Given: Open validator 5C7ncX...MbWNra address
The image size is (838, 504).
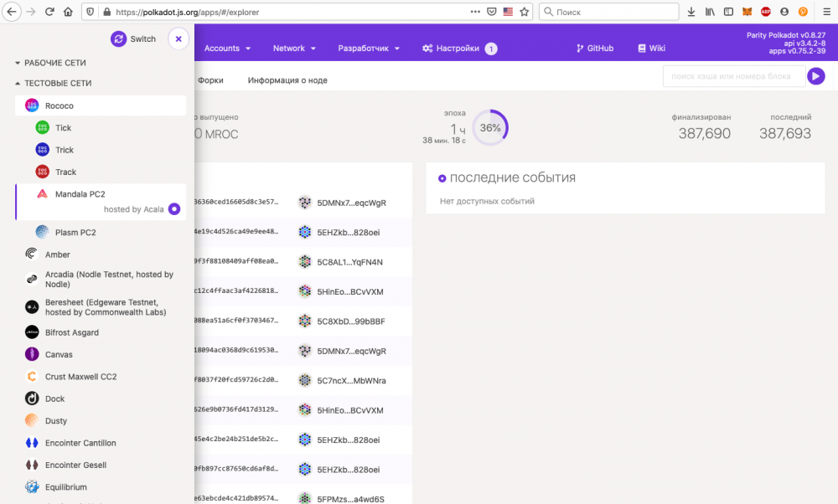Looking at the screenshot, I should point(351,381).
